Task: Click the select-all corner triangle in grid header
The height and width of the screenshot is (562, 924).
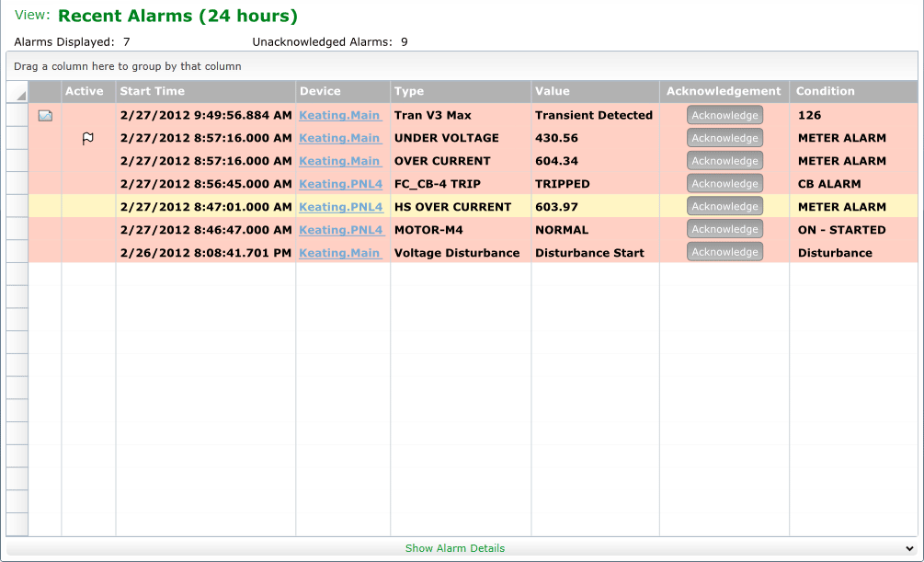Action: coord(21,96)
